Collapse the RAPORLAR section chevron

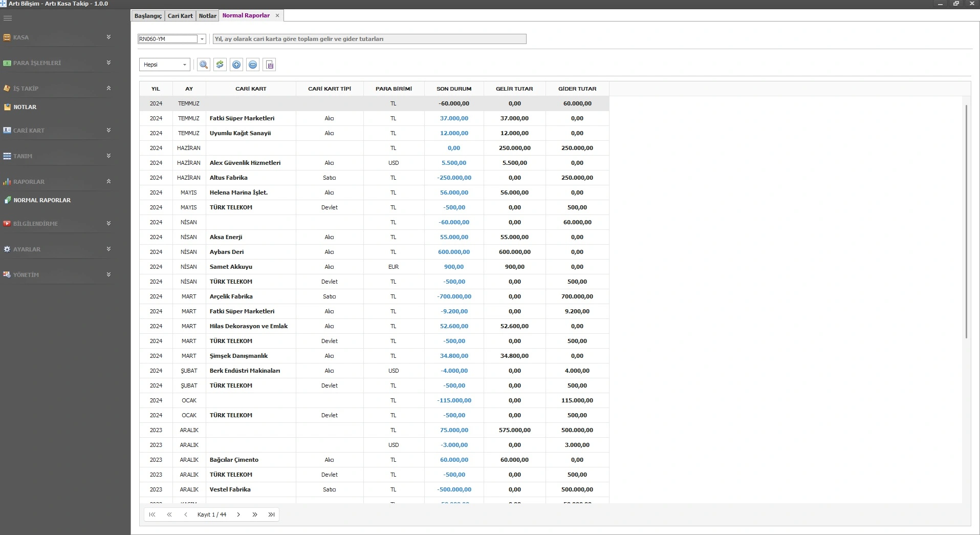(x=108, y=181)
